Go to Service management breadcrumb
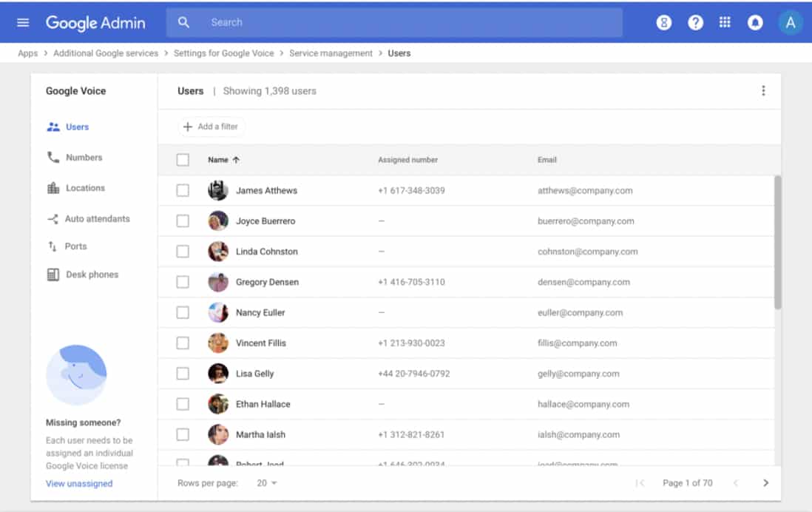The width and height of the screenshot is (812, 512). (x=331, y=53)
